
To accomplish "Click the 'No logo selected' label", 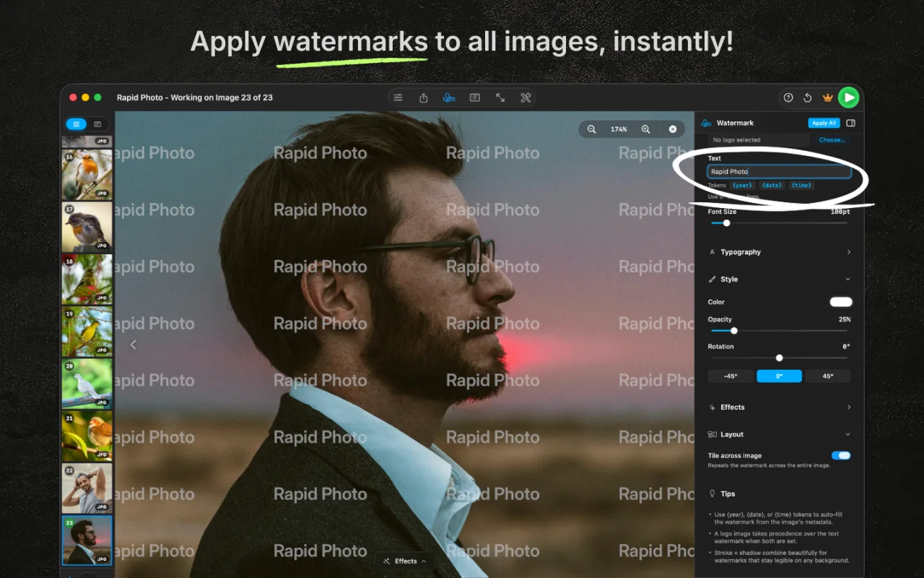I will (x=736, y=140).
